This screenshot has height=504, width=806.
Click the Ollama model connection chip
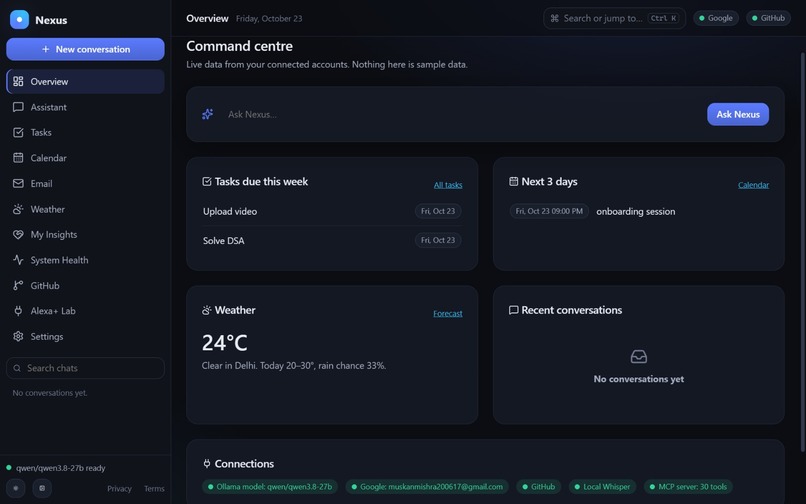[270, 487]
